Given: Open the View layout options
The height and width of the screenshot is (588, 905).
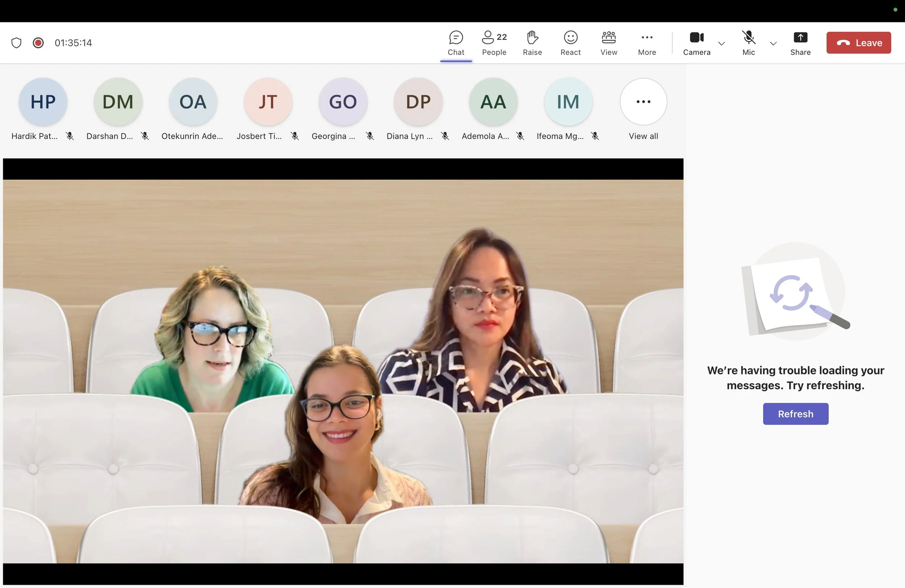Looking at the screenshot, I should coord(609,43).
